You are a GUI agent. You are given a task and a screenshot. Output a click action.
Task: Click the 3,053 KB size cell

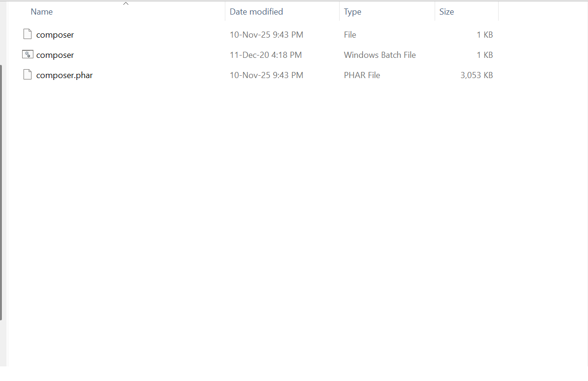(477, 75)
